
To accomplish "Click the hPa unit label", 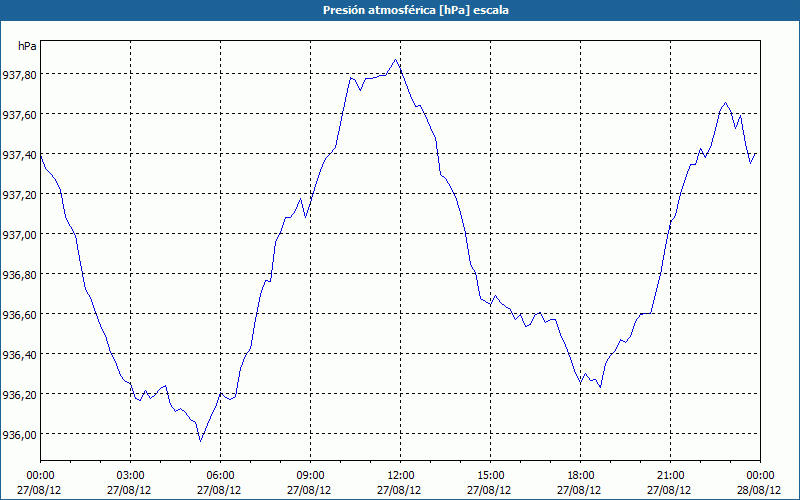I will (x=27, y=46).
